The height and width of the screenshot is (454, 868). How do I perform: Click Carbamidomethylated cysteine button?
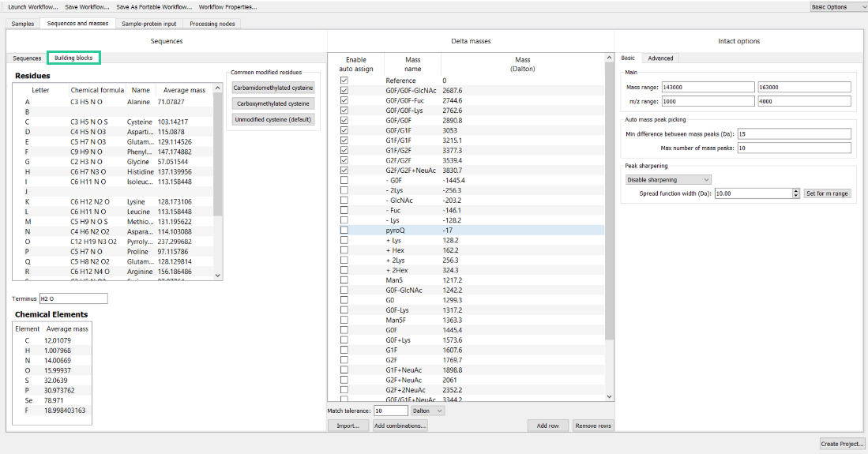point(273,88)
